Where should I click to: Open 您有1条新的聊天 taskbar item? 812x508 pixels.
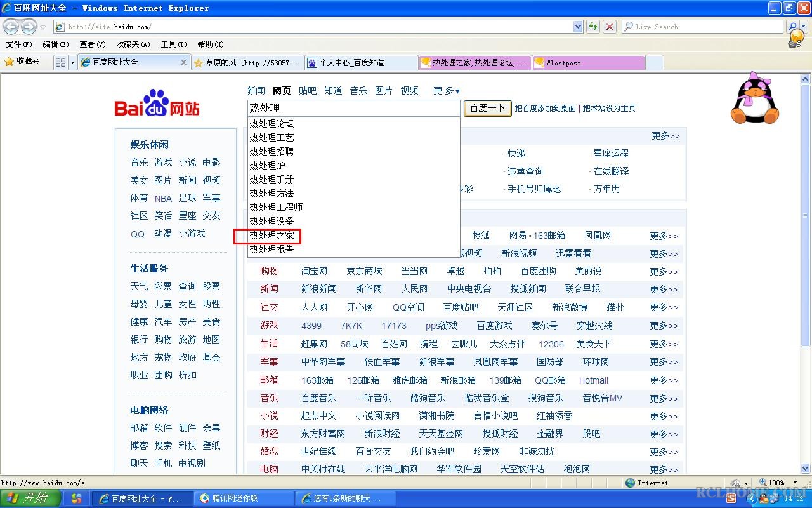tap(347, 498)
